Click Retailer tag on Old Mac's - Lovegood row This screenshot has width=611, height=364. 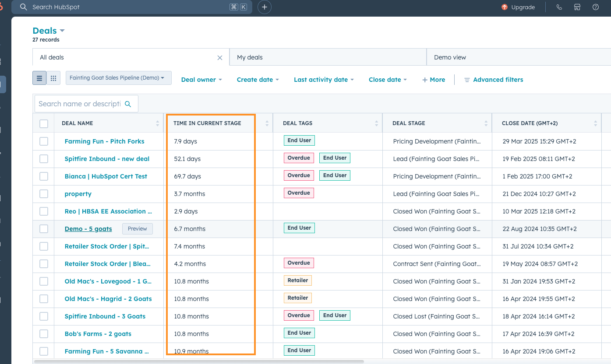298,280
